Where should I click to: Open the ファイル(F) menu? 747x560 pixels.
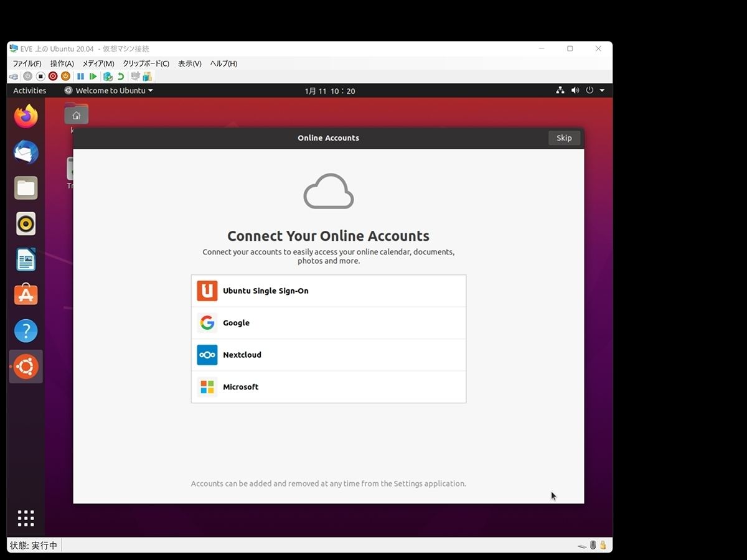(27, 63)
